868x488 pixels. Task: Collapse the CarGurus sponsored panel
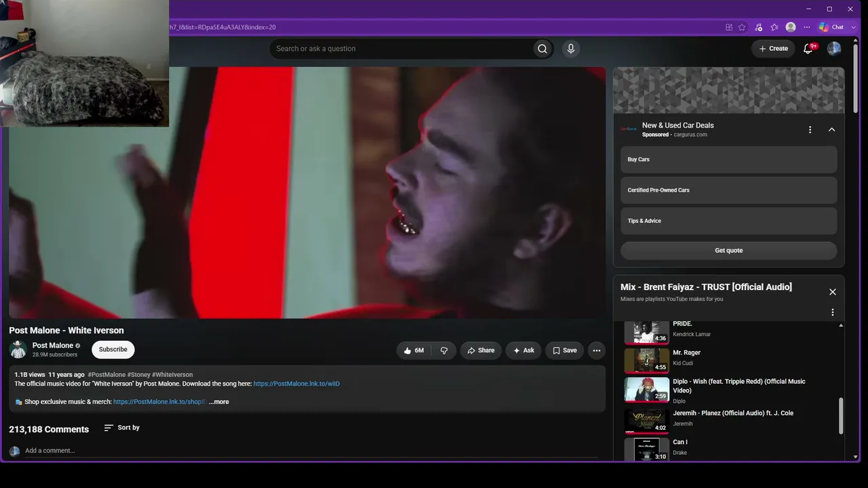[832, 129]
